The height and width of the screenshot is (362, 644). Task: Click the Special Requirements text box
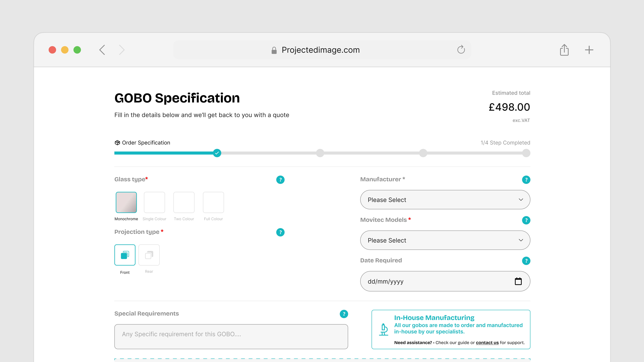pyautogui.click(x=231, y=337)
